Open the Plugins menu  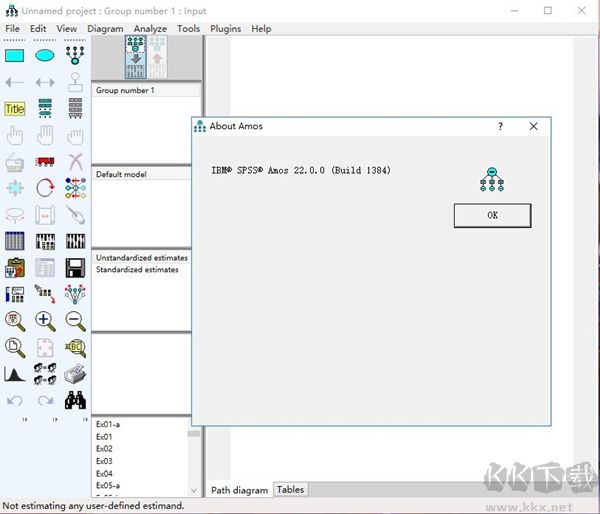pos(225,29)
